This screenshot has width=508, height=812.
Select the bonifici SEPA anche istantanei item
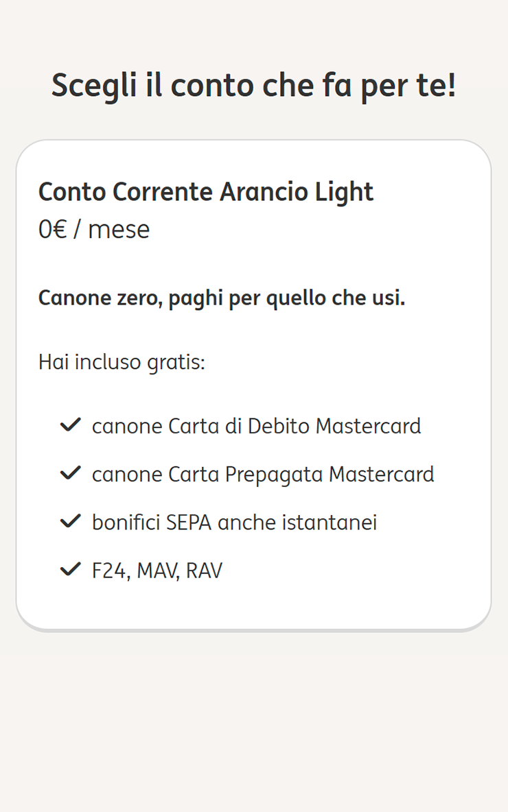[x=234, y=523]
